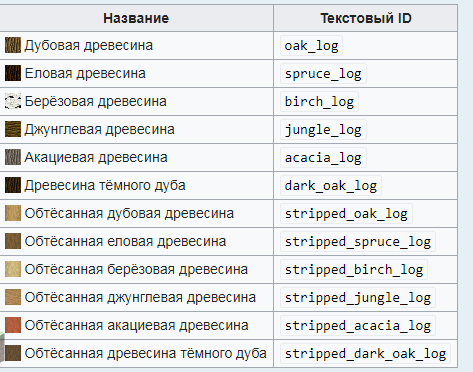
Task: Click the dark oak log block icon
Action: tap(13, 185)
